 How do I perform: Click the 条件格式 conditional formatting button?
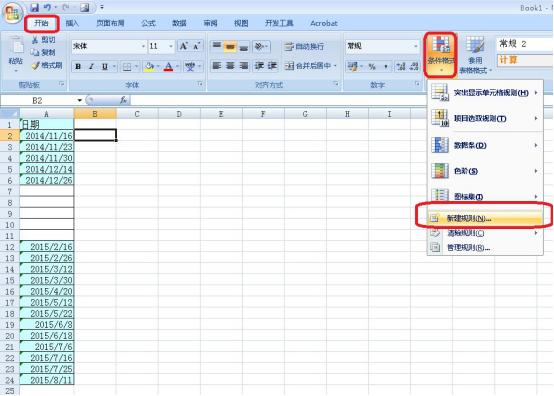tap(441, 55)
